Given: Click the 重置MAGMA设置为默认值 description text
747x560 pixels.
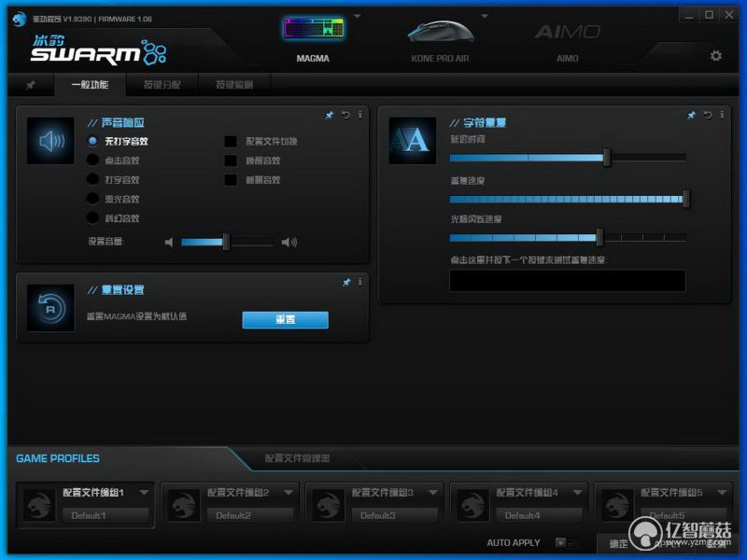Looking at the screenshot, I should click(x=136, y=316).
